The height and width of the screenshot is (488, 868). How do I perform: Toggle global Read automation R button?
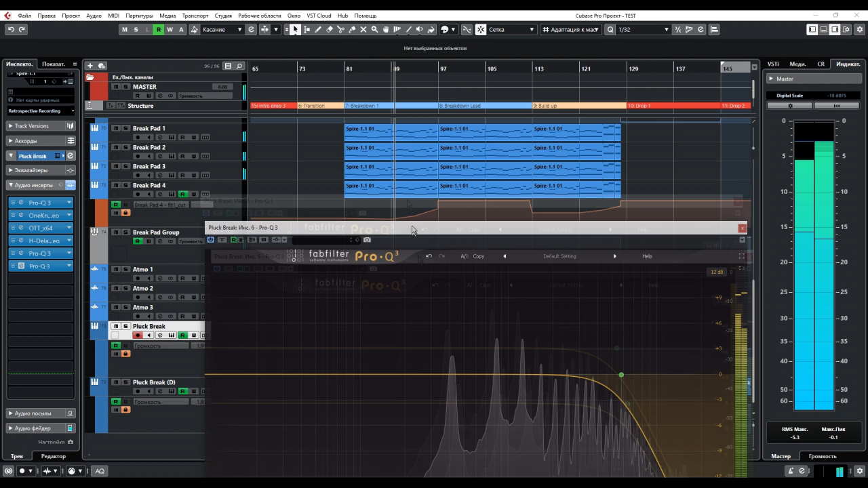(159, 29)
